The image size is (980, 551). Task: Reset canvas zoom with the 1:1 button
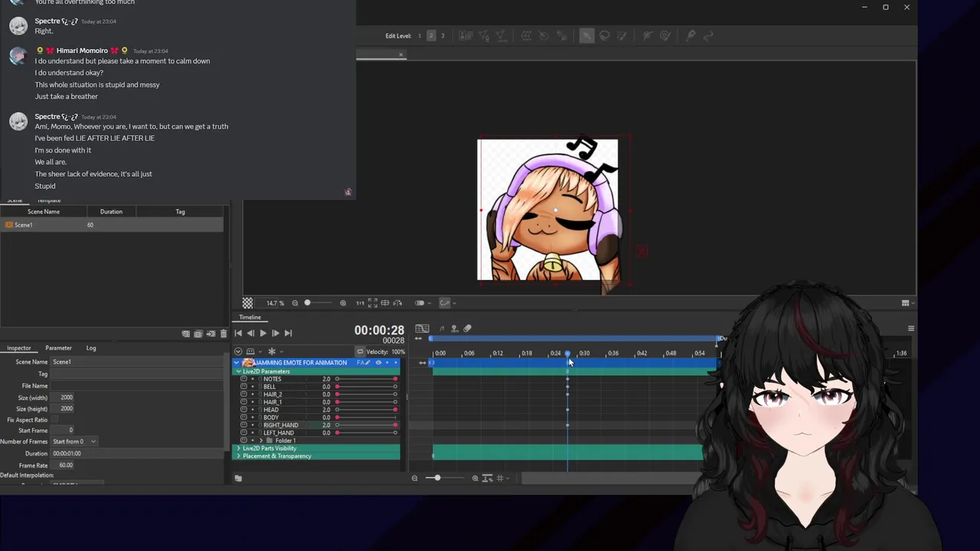(360, 303)
